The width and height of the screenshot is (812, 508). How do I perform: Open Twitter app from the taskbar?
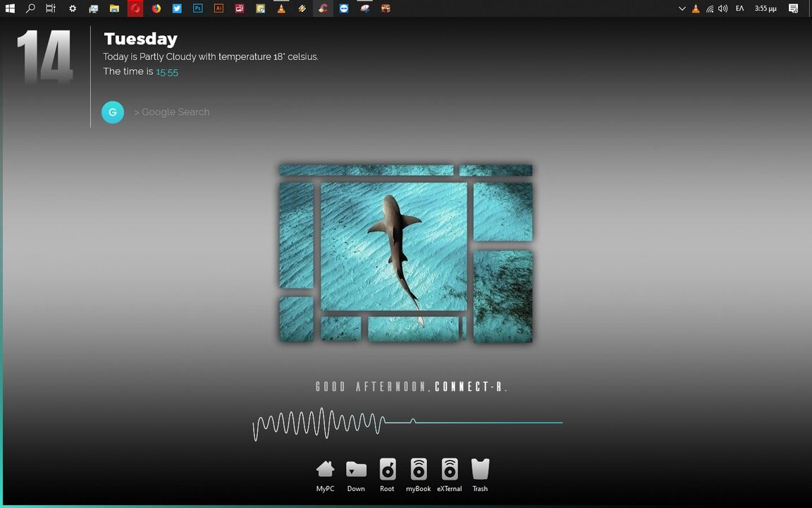(x=177, y=8)
